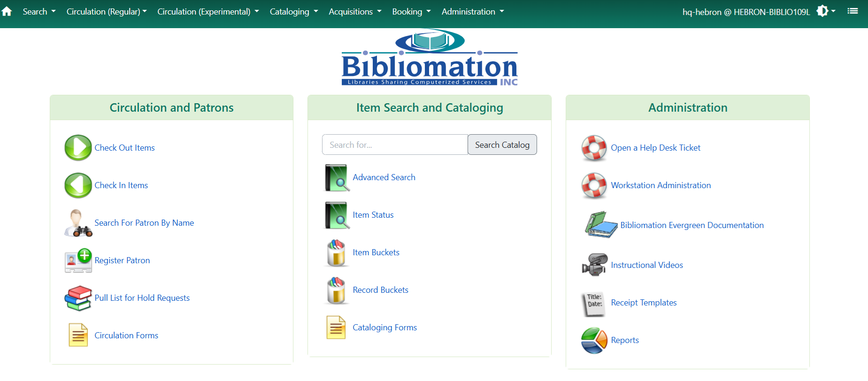The width and height of the screenshot is (868, 381).
Task: Click the green Check Out Items arrow icon
Action: 78,148
